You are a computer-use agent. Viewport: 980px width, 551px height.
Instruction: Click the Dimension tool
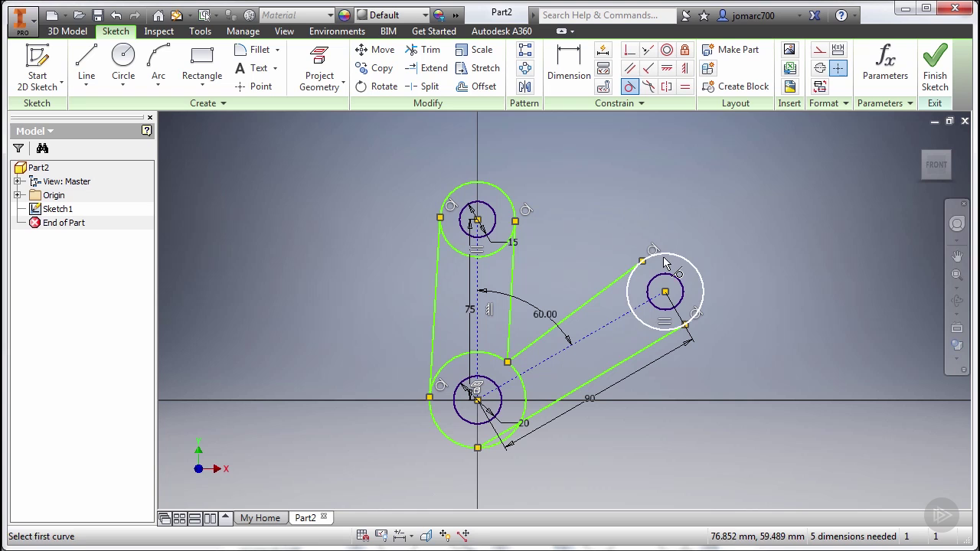click(x=569, y=64)
